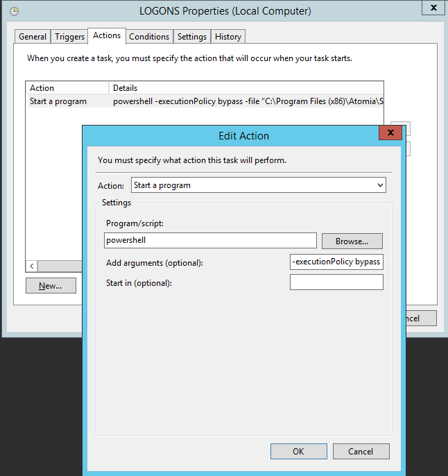The image size is (448, 476).
Task: Click New... in LOGONS Properties
Action: (51, 286)
